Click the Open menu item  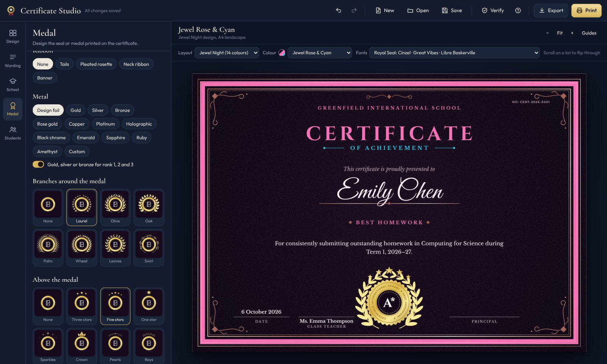tap(418, 11)
